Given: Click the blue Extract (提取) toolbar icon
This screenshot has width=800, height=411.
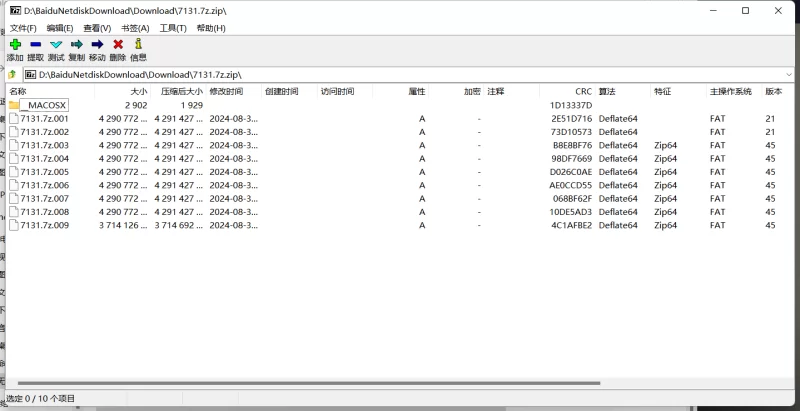Looking at the screenshot, I should (36, 44).
